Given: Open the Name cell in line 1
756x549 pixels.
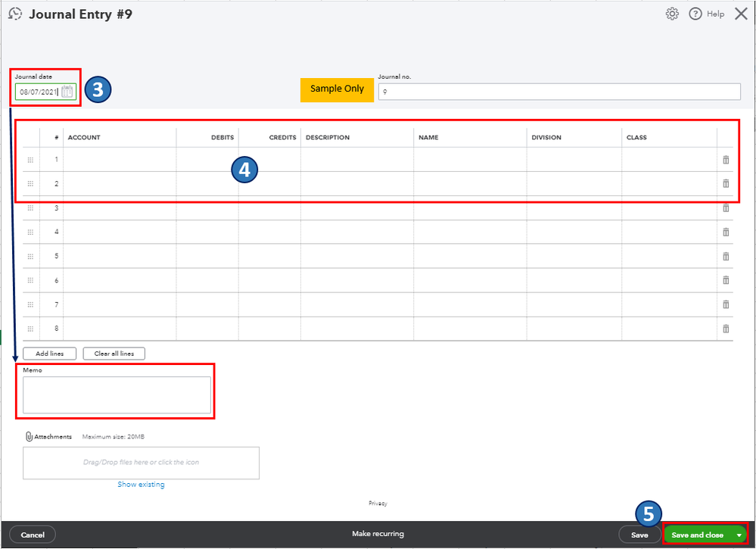Looking at the screenshot, I should (470, 160).
